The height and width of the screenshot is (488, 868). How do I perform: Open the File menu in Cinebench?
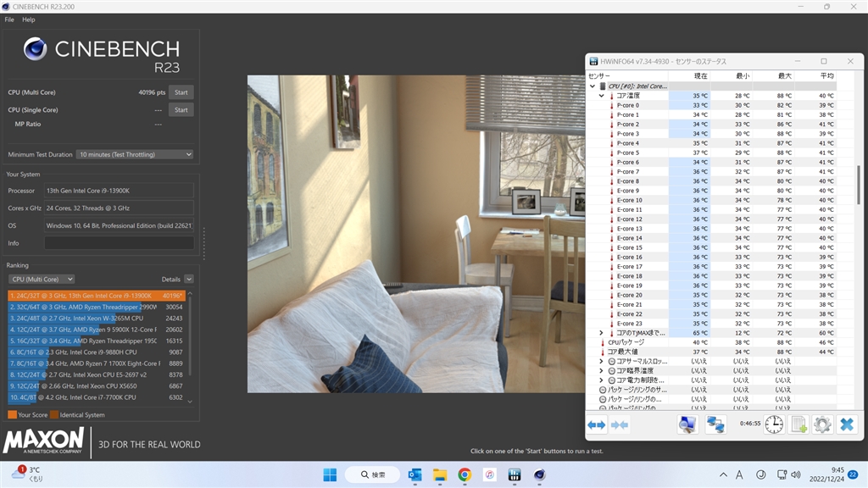pos(9,19)
